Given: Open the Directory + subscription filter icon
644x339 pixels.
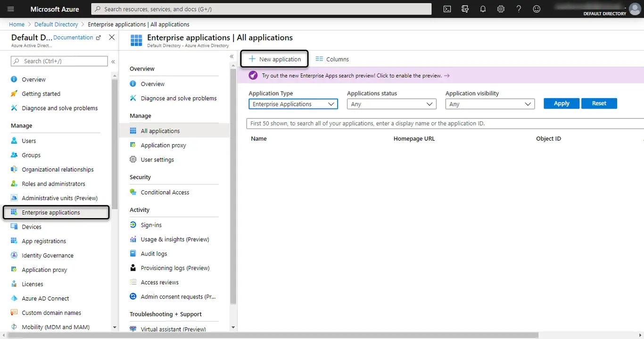Looking at the screenshot, I should pyautogui.click(x=465, y=9).
